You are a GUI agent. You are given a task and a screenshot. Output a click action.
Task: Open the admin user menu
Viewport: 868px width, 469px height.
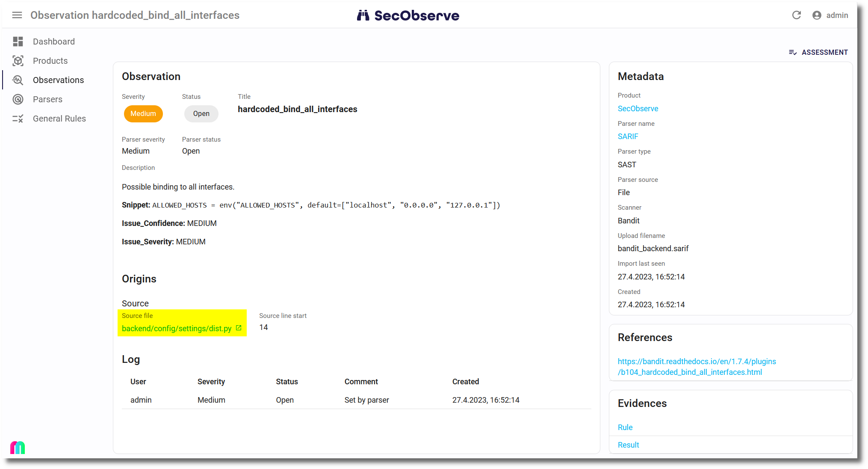tap(830, 15)
